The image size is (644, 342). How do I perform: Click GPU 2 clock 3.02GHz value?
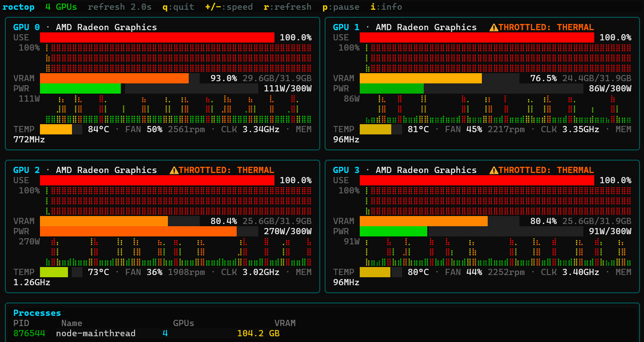tap(261, 272)
